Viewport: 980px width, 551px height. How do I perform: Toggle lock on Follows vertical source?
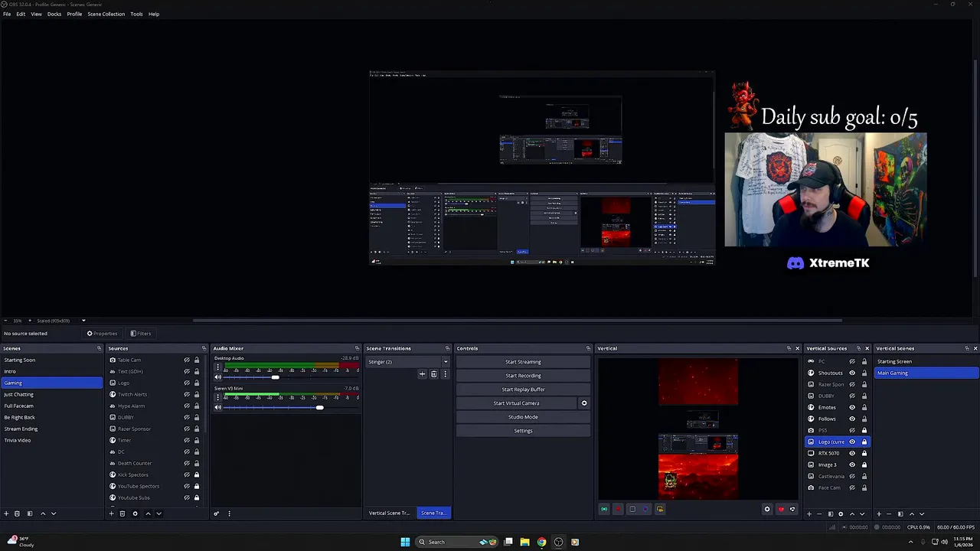[864, 419]
